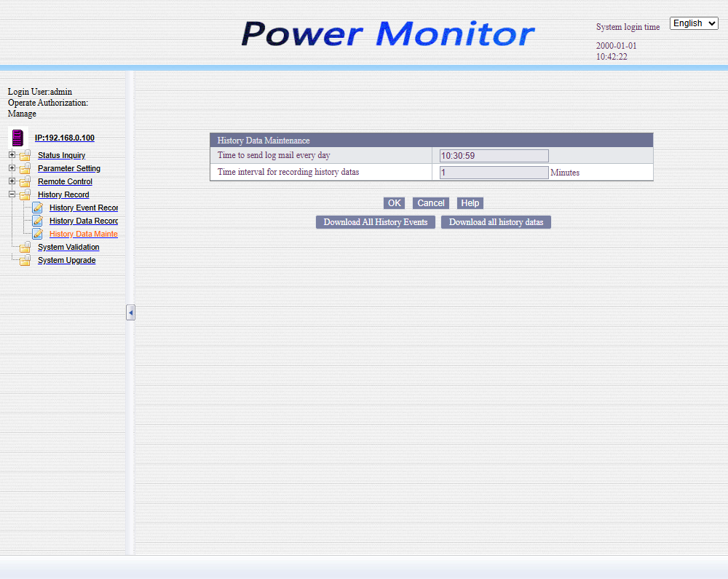
Task: Collapse the sidebar using the arrow handle
Action: click(x=130, y=312)
